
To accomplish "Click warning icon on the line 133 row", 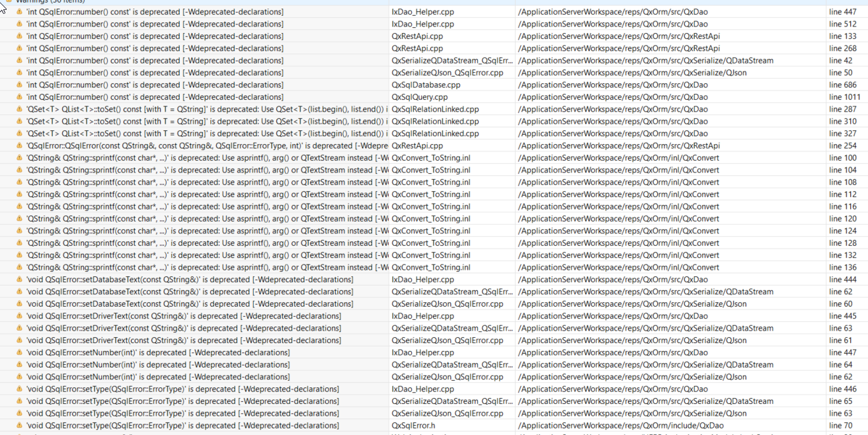I will 20,36.
